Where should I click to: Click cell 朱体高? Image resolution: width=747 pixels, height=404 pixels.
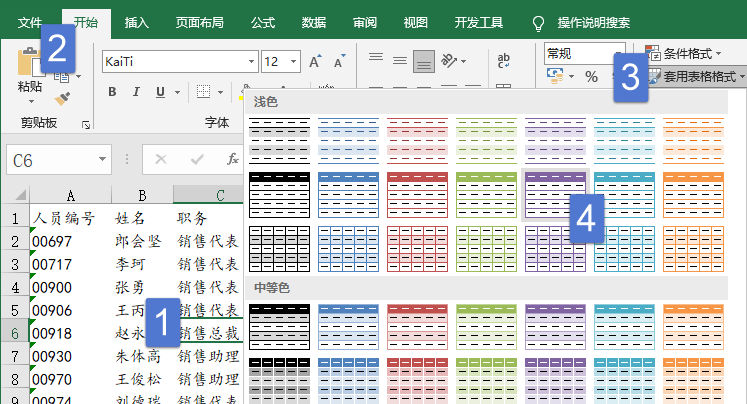click(x=142, y=356)
